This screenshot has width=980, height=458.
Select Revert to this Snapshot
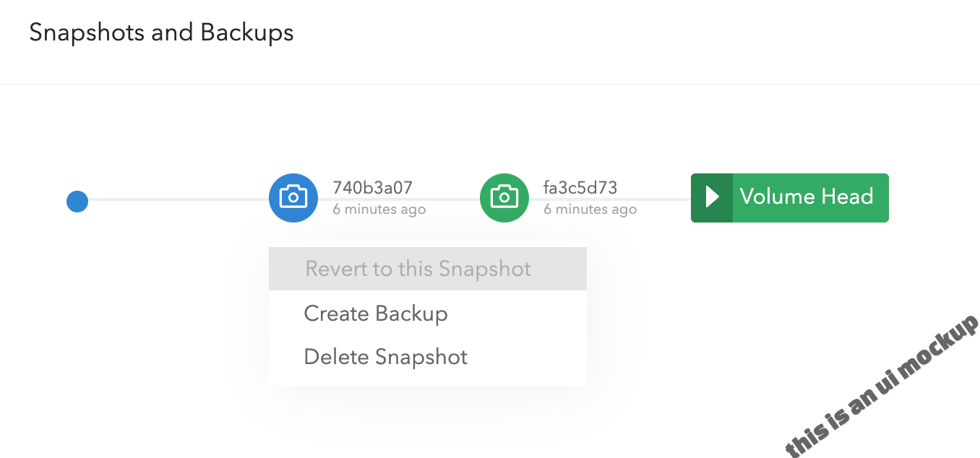(x=418, y=268)
